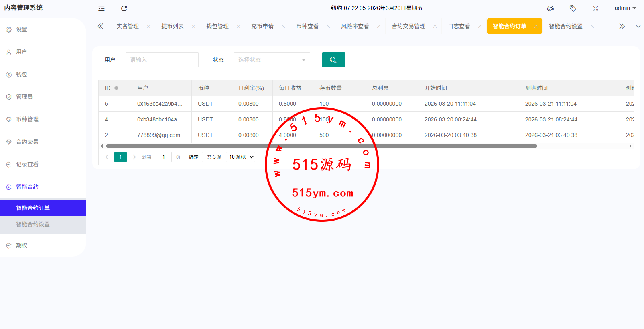Screen dimensions: 644x329
Task: Switch to the 智能合约设置 tab
Action: [565, 26]
